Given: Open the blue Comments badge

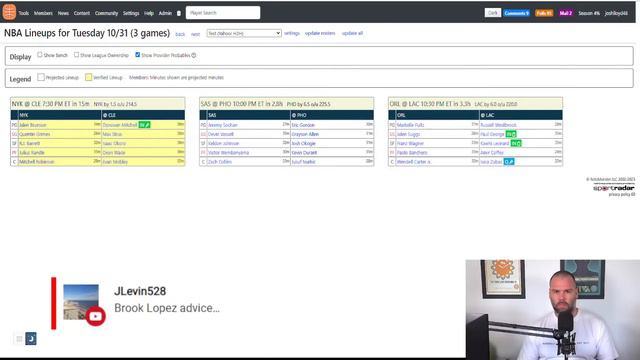Looking at the screenshot, I should coord(516,13).
